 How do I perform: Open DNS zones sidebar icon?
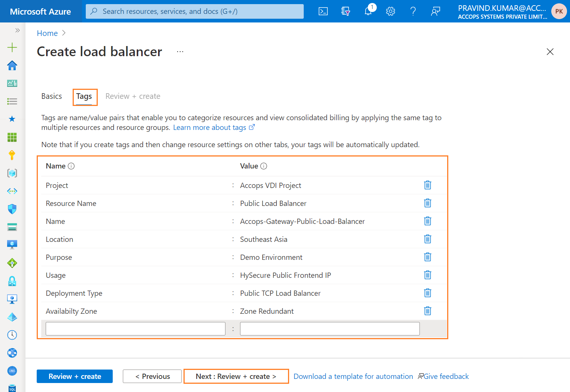[12, 371]
